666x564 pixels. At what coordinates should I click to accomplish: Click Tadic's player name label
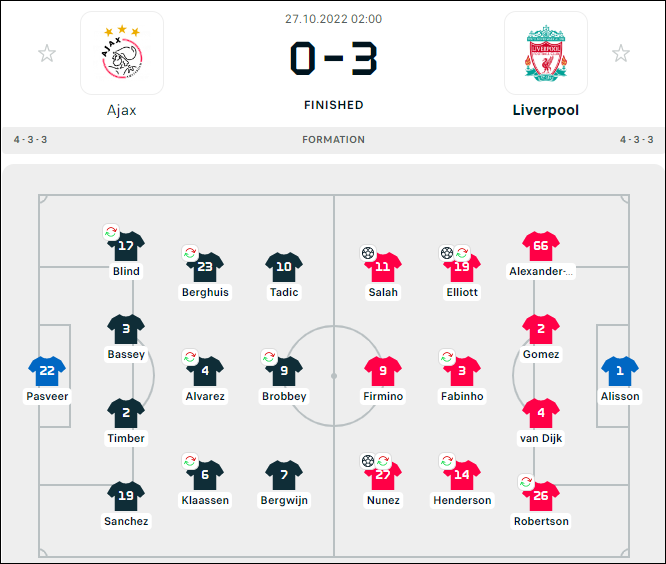click(284, 292)
